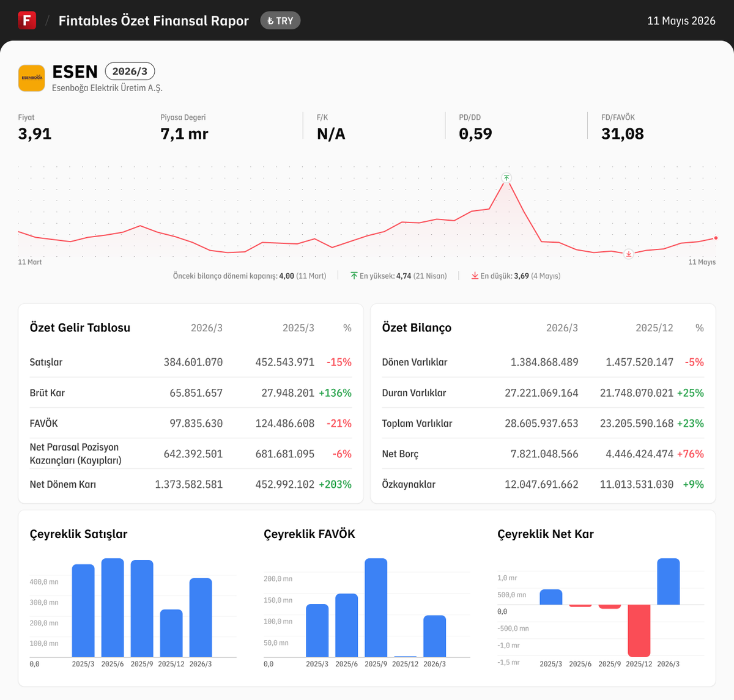Image resolution: width=734 pixels, height=700 pixels.
Task: Click Piyasa Degeri value 7,1 mr
Action: pyautogui.click(x=184, y=134)
